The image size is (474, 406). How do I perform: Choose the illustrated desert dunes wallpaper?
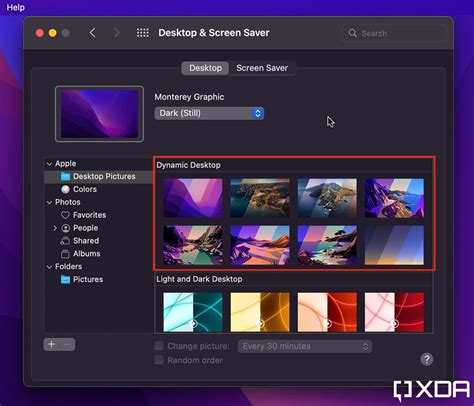(x=260, y=245)
